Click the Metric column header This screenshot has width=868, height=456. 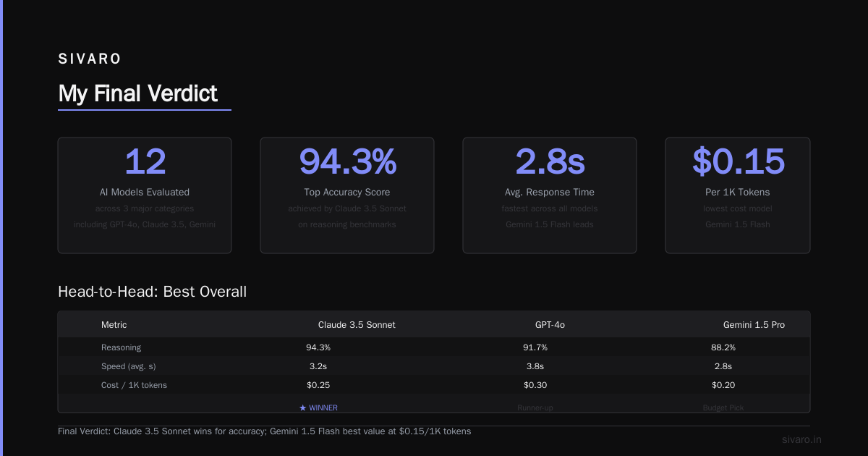[114, 325]
